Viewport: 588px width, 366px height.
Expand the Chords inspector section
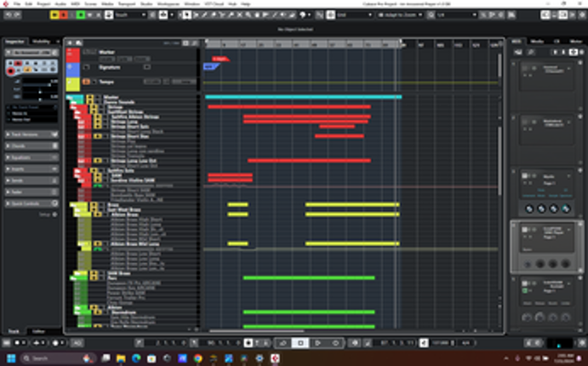click(x=31, y=146)
